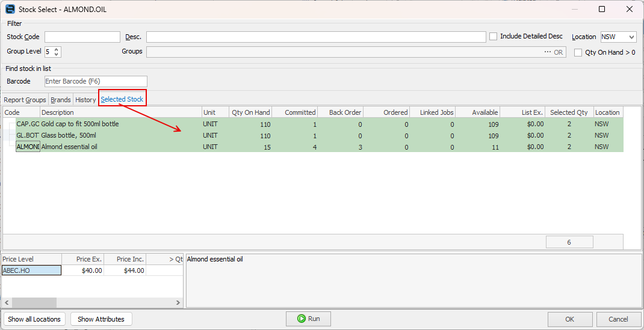Click the Stock Select app icon in title bar
The image size is (644, 330).
10,9
